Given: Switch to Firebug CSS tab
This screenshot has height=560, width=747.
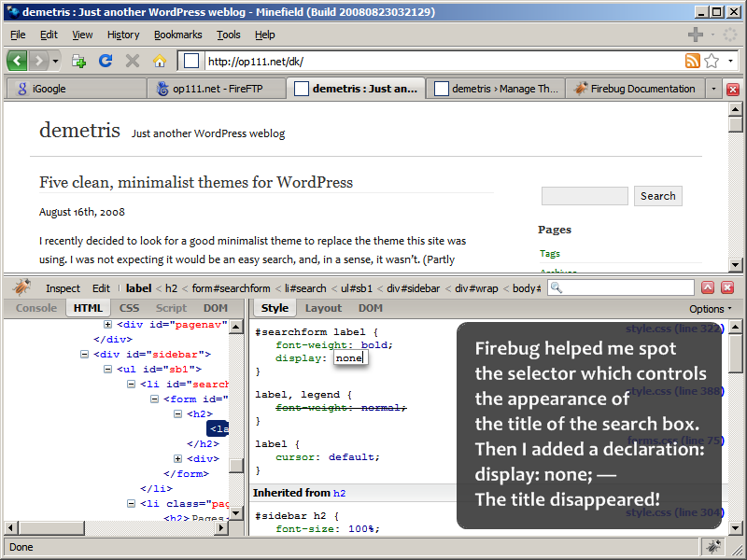Looking at the screenshot, I should pos(129,308).
